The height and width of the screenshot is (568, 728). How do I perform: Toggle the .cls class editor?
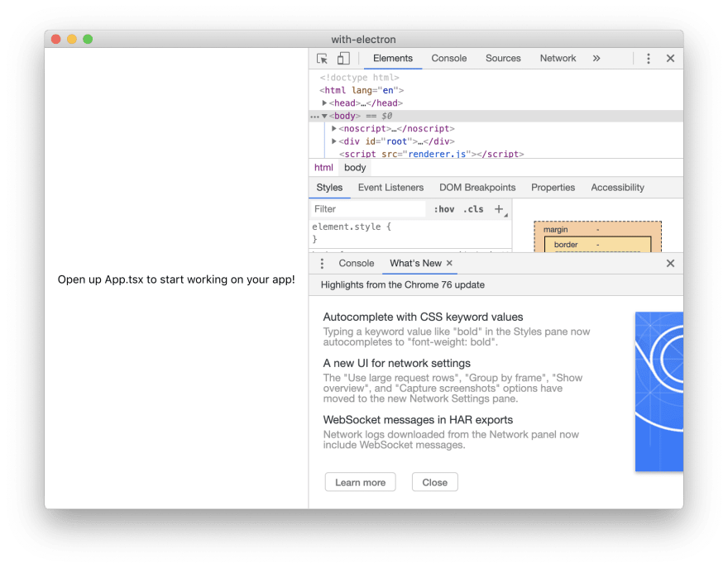coord(473,209)
